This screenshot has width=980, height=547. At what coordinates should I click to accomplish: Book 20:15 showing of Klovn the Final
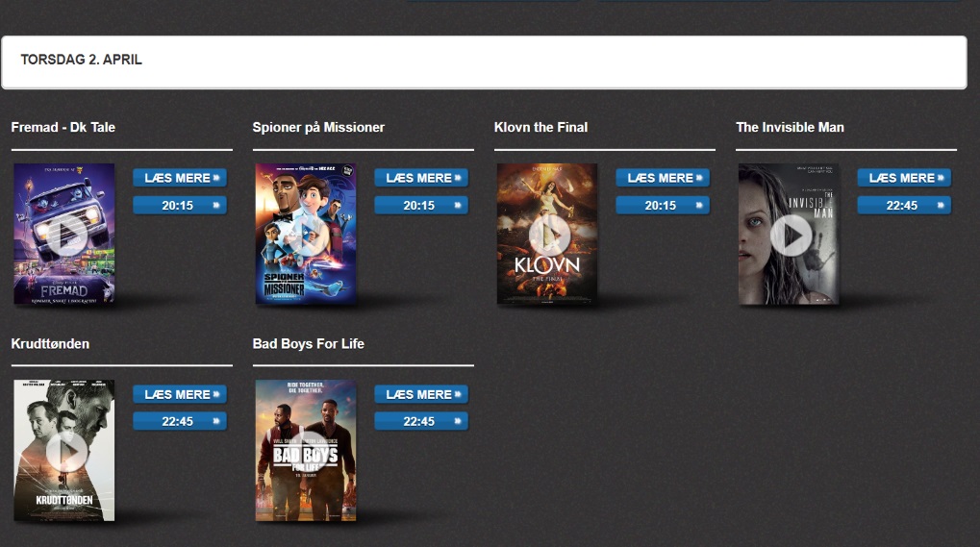point(663,206)
